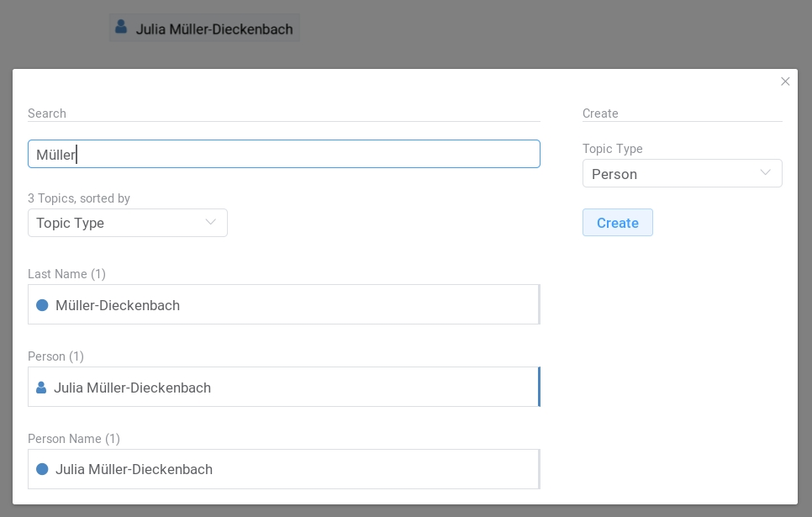Viewport: 812px width, 517px height.
Task: Select the Julia Müller-Dieckenbach topic behind the dialog
Action: click(x=214, y=29)
